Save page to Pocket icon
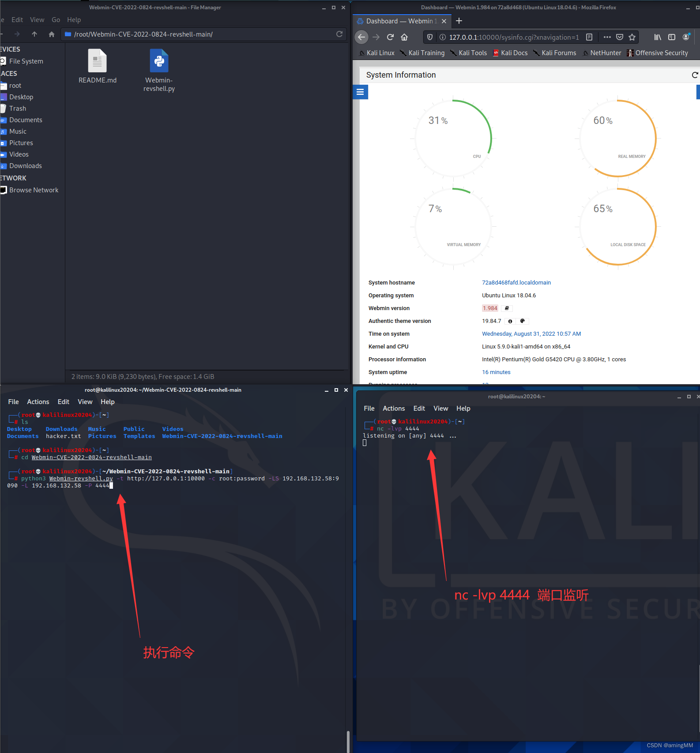Viewport: 700px width, 753px height. [620, 37]
